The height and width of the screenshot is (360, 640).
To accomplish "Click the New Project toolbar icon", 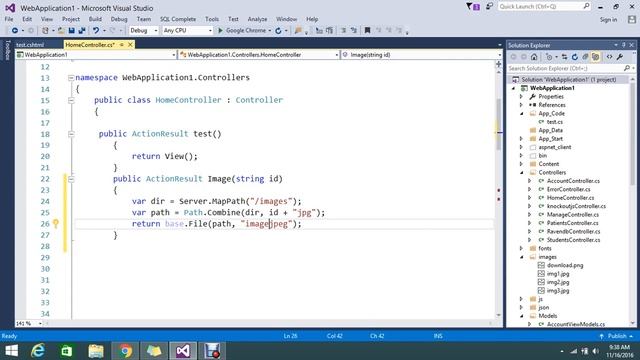I will click(x=45, y=31).
